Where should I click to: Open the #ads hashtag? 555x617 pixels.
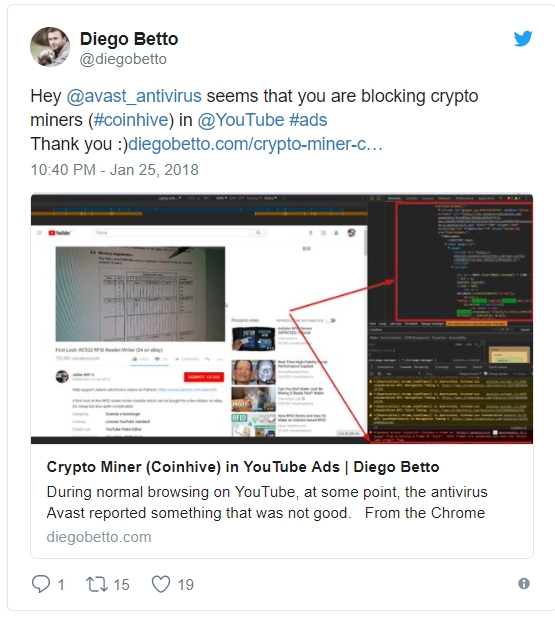click(x=308, y=120)
